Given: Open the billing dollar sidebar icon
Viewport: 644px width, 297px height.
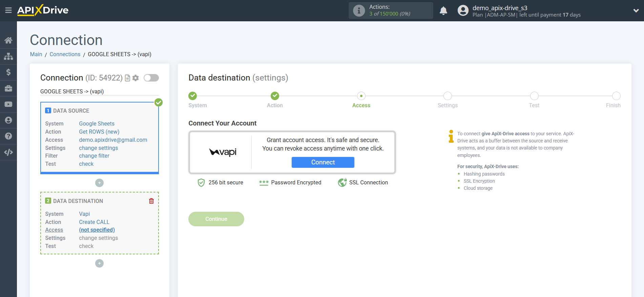Looking at the screenshot, I should pyautogui.click(x=8, y=72).
